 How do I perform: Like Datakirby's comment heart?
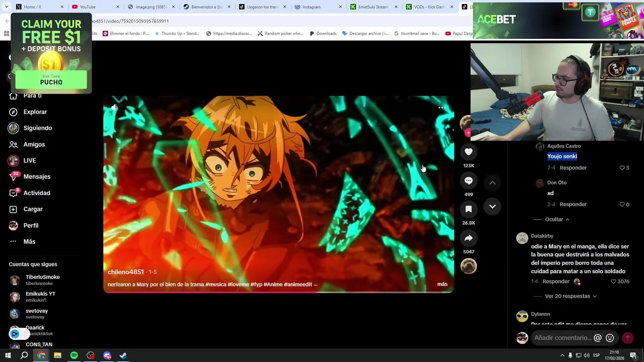613,282
